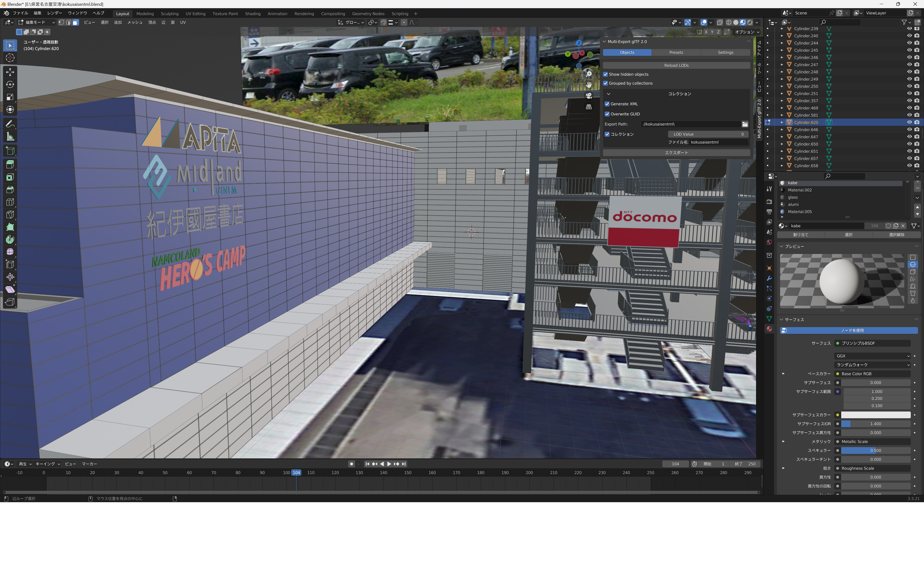Uncheck the コレクション export checkbox
The image size is (924, 583).
click(607, 134)
